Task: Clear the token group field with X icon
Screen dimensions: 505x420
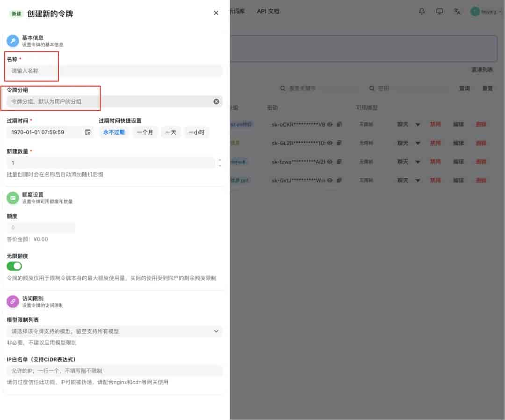Action: 216,101
